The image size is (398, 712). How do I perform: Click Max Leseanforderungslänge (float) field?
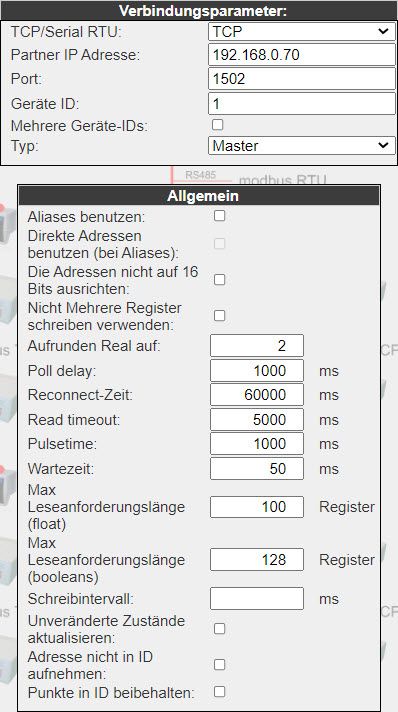(x=257, y=507)
